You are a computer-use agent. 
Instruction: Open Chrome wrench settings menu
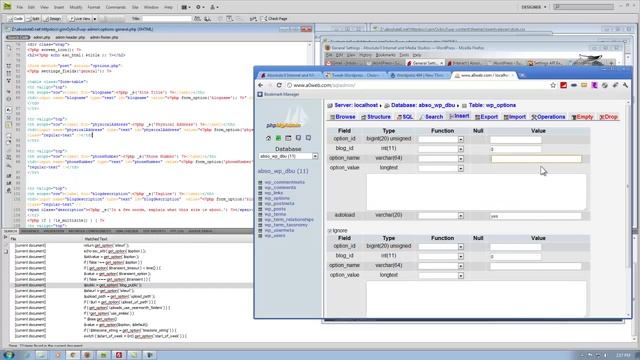[x=625, y=85]
